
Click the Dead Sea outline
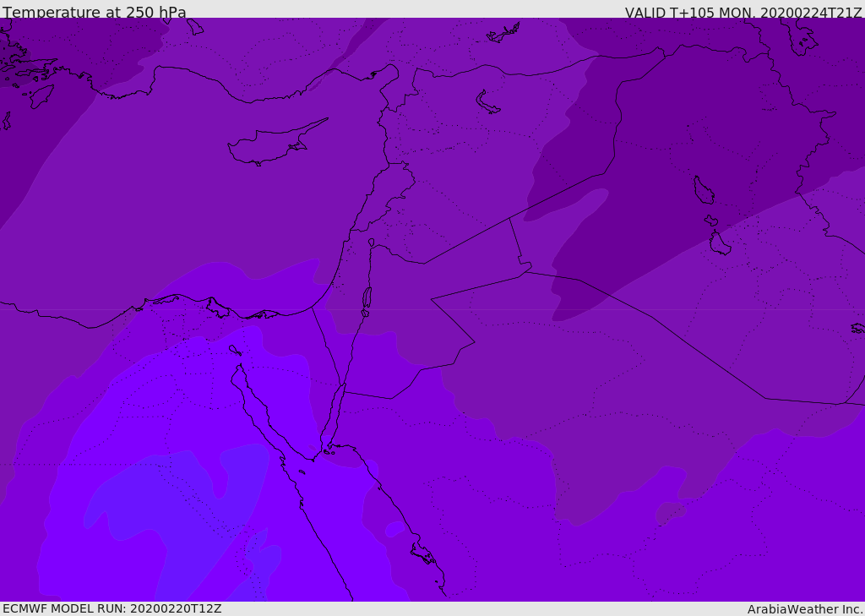(367, 298)
